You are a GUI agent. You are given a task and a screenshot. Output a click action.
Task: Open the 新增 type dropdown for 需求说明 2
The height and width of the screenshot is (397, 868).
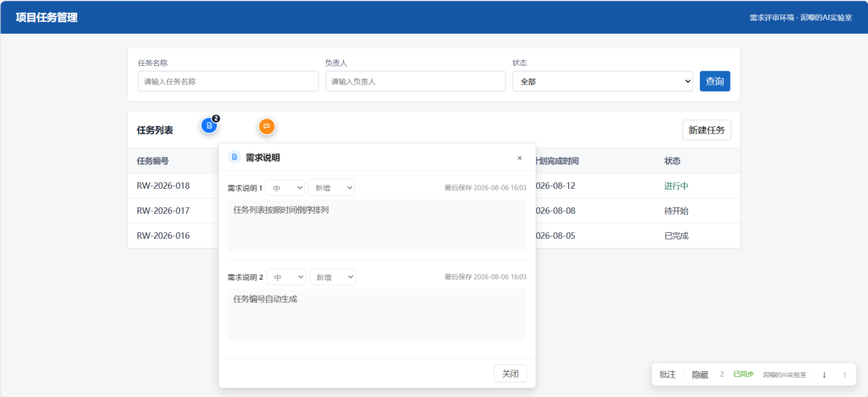point(333,276)
